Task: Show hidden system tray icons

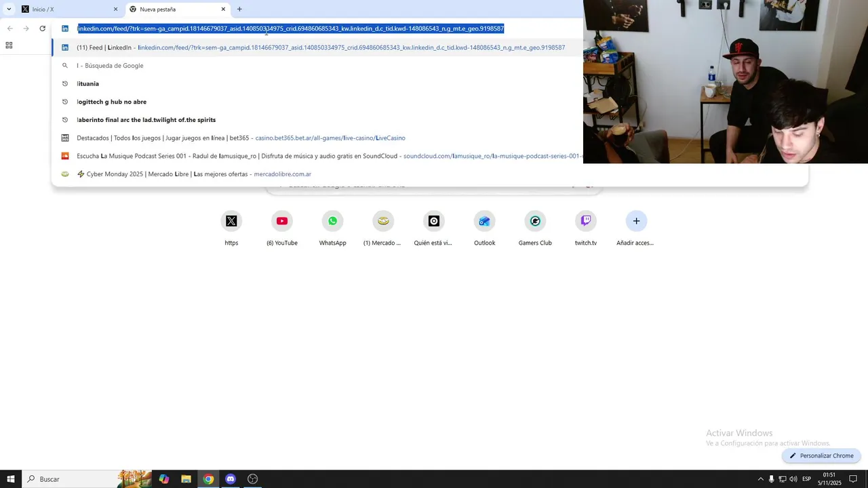Action: coord(760,479)
